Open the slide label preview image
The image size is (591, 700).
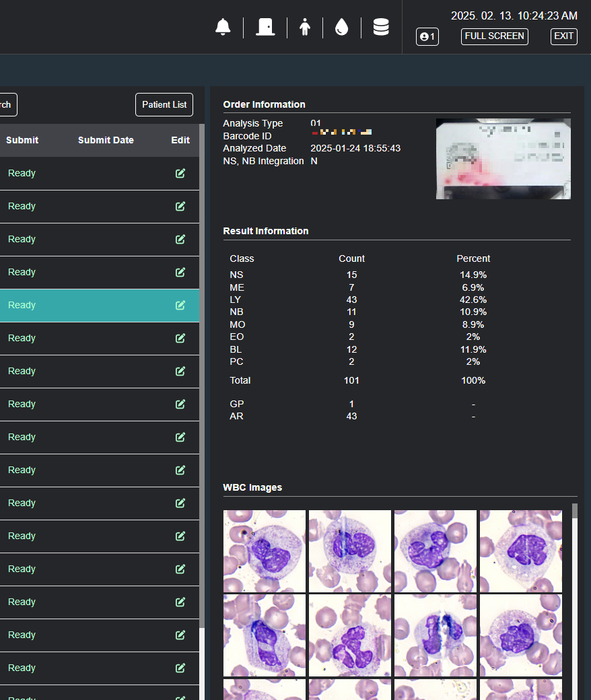pos(503,159)
